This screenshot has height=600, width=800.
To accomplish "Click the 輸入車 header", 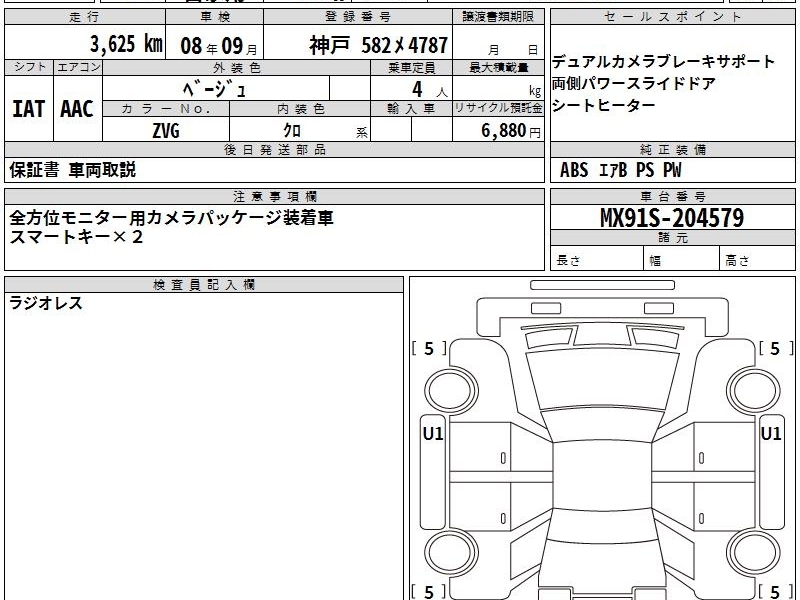I will [411, 109].
